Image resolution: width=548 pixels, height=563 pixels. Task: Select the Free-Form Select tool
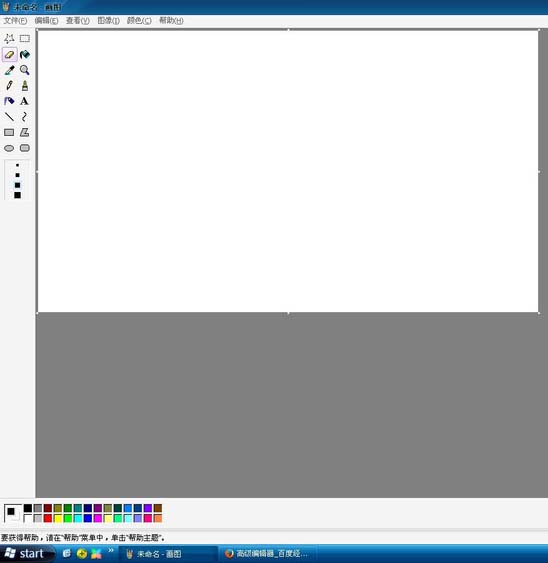click(9, 38)
